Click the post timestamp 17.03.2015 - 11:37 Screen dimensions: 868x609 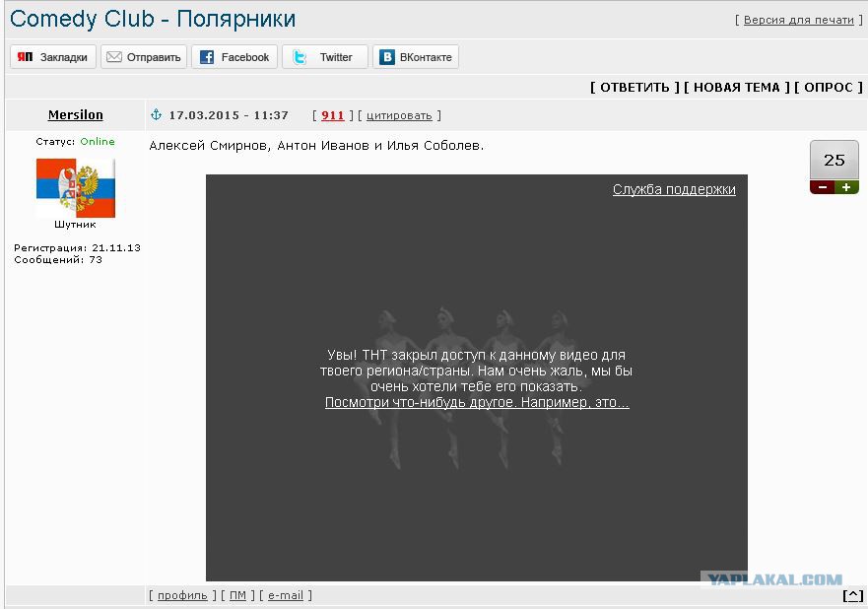pos(229,115)
